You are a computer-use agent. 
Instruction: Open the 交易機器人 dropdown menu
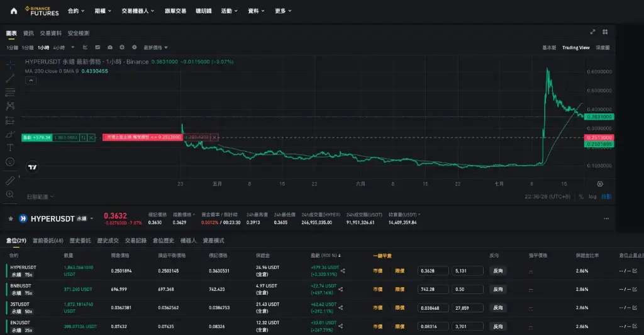click(x=138, y=11)
